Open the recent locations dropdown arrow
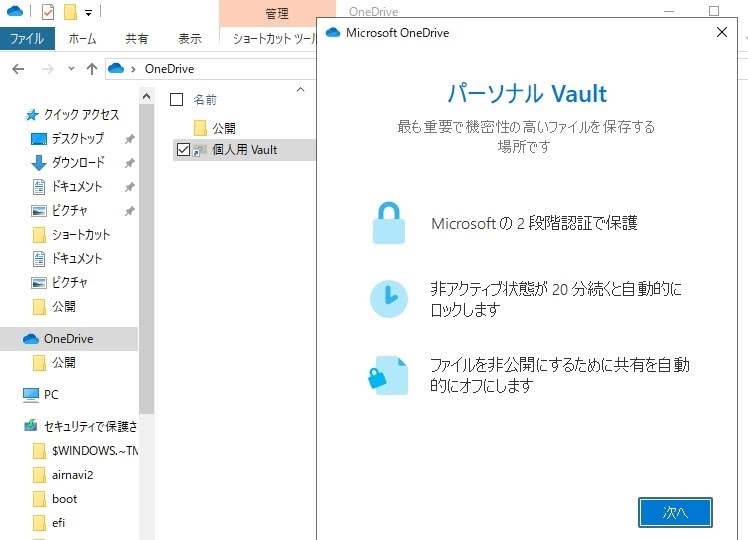The height and width of the screenshot is (540, 748). click(71, 69)
